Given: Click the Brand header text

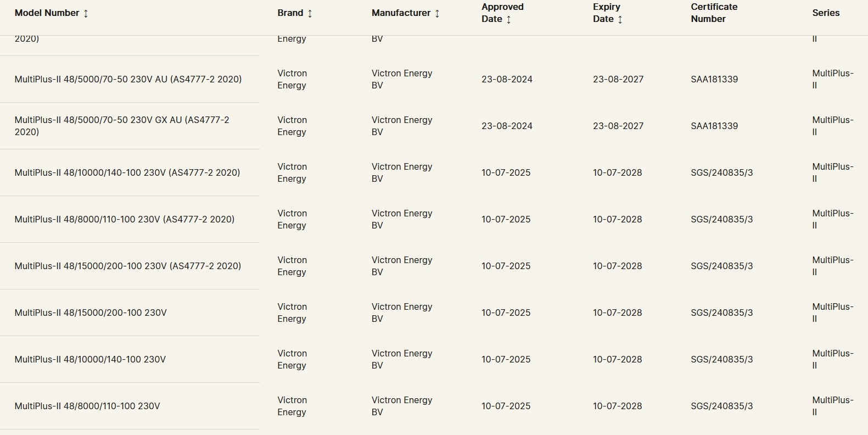Looking at the screenshot, I should coord(290,13).
